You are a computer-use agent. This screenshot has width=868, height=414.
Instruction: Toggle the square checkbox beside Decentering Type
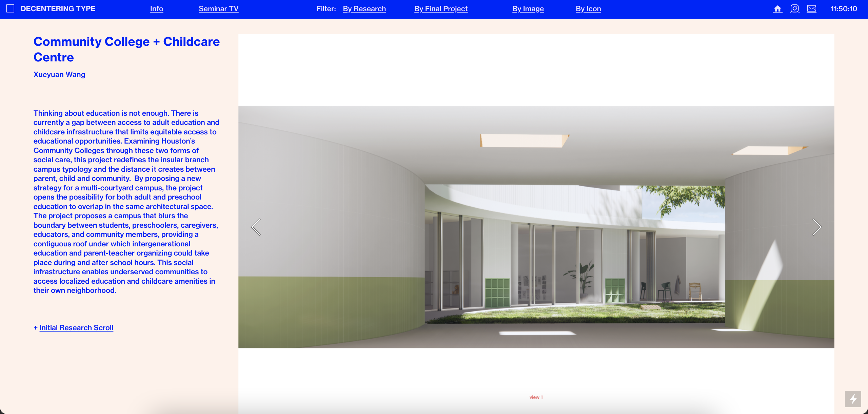pos(11,8)
